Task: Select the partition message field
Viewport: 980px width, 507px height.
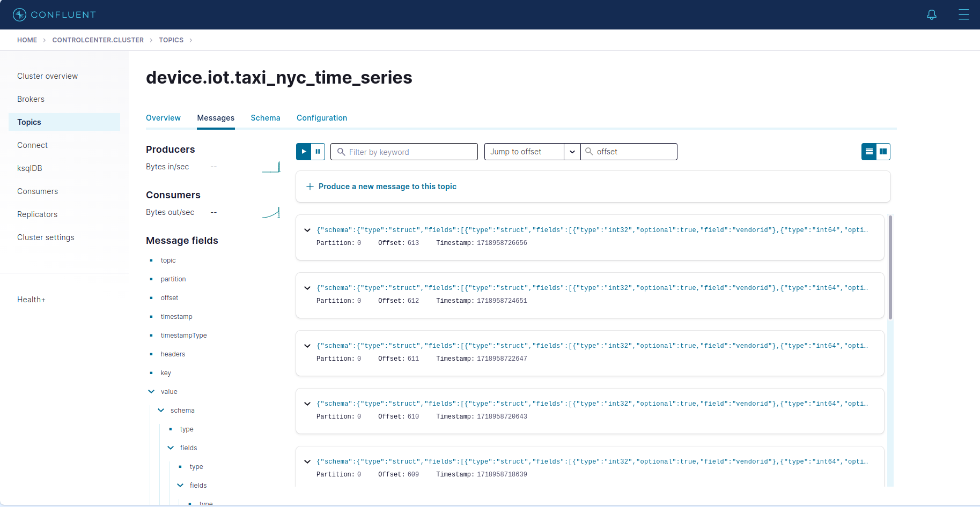Action: pyautogui.click(x=173, y=279)
